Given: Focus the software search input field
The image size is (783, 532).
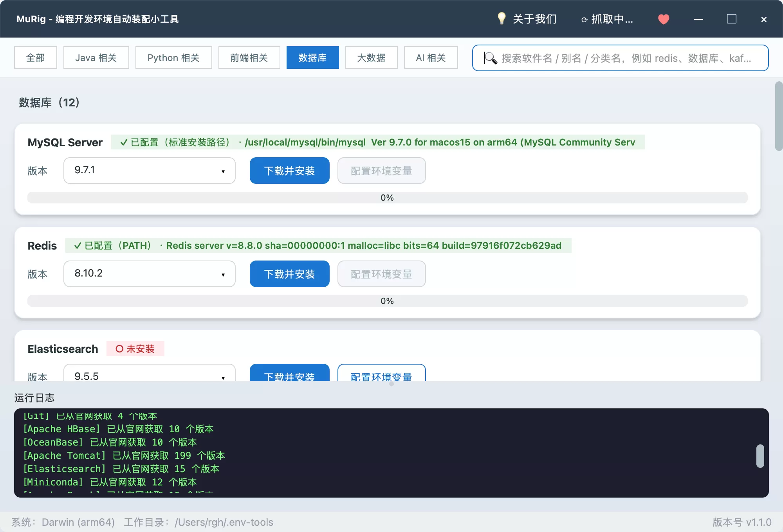Looking at the screenshot, I should pyautogui.click(x=621, y=58).
